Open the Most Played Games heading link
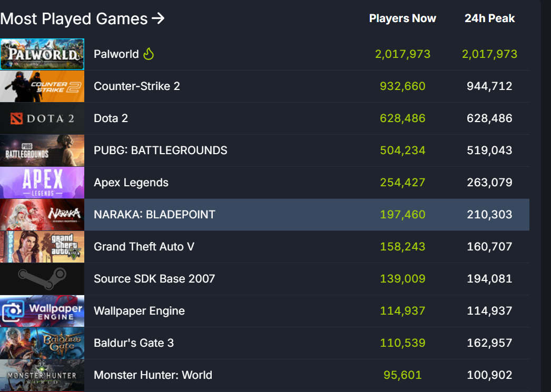Image resolution: width=551 pixels, height=392 pixels. pyautogui.click(x=74, y=19)
